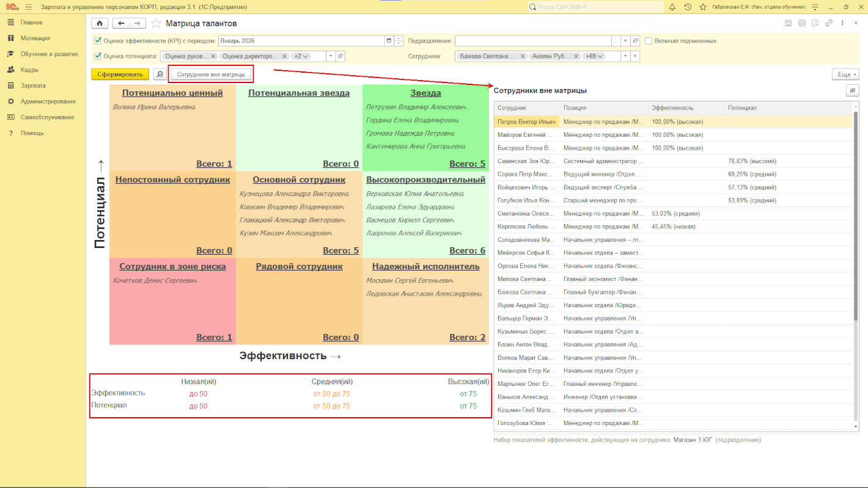Viewport: 868px width, 488px height.
Task: Hide the Сотрудники вне матрицы panel via eye icon
Action: click(x=852, y=90)
